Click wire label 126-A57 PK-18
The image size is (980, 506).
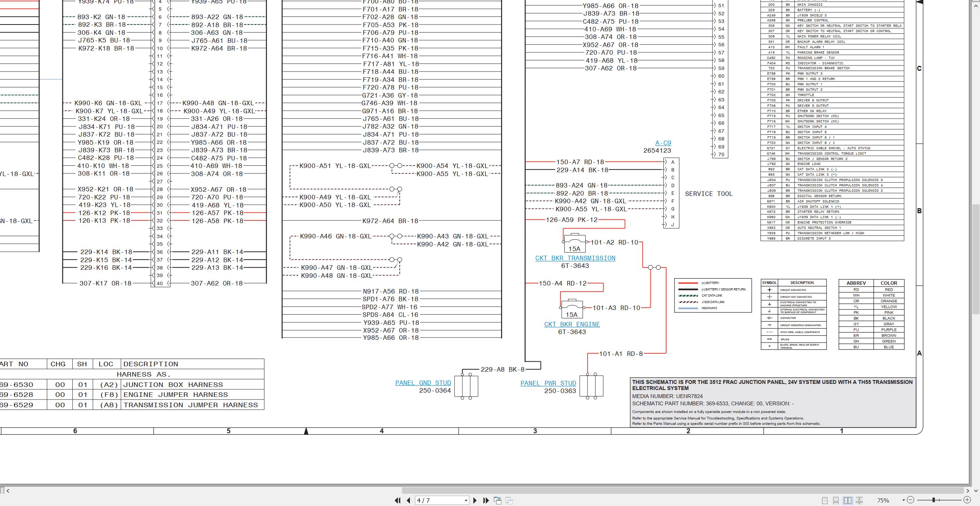(218, 213)
